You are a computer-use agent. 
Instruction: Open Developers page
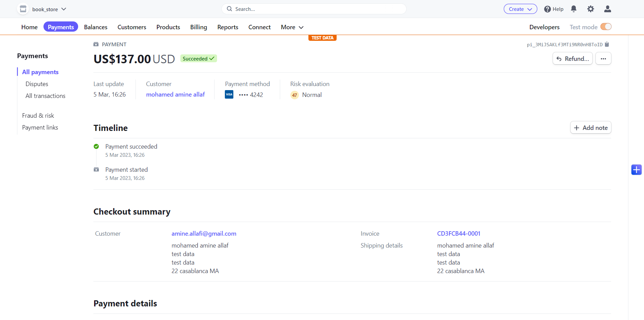[x=544, y=27]
